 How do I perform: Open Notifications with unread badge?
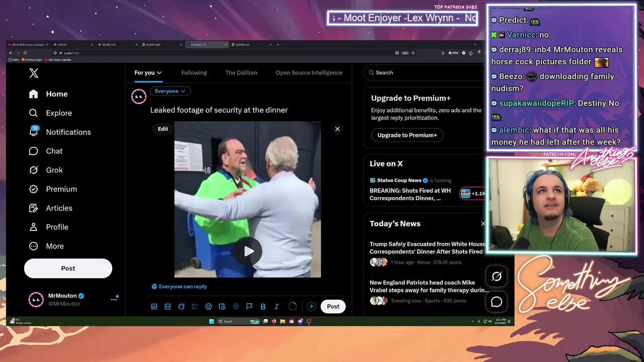[x=60, y=132]
